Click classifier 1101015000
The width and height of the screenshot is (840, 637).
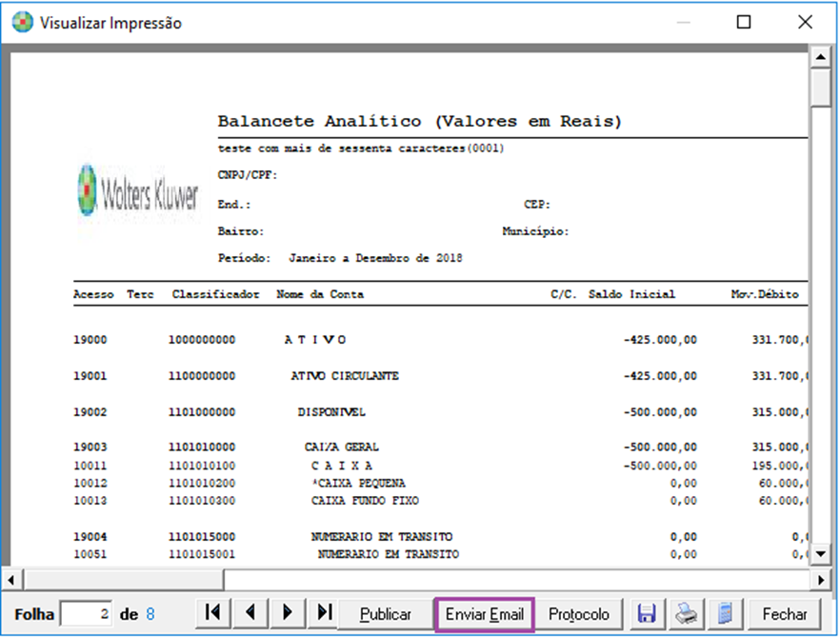tap(202, 537)
